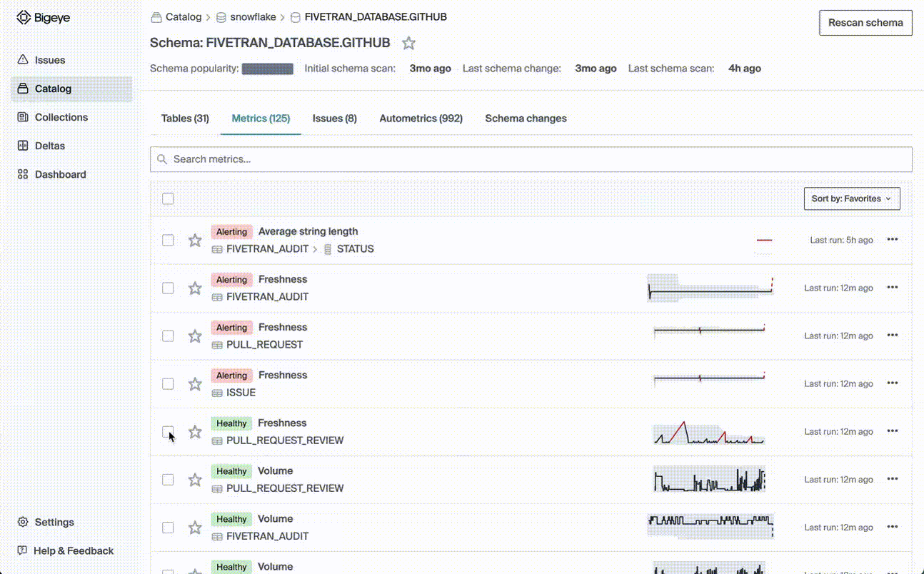This screenshot has height=574, width=924.
Task: Open the Freshness PULL_REQUEST_REVIEW sparkline chart
Action: [708, 433]
